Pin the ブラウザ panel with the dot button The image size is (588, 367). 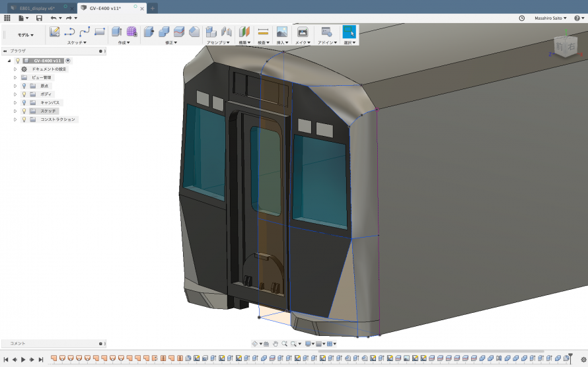click(x=100, y=51)
